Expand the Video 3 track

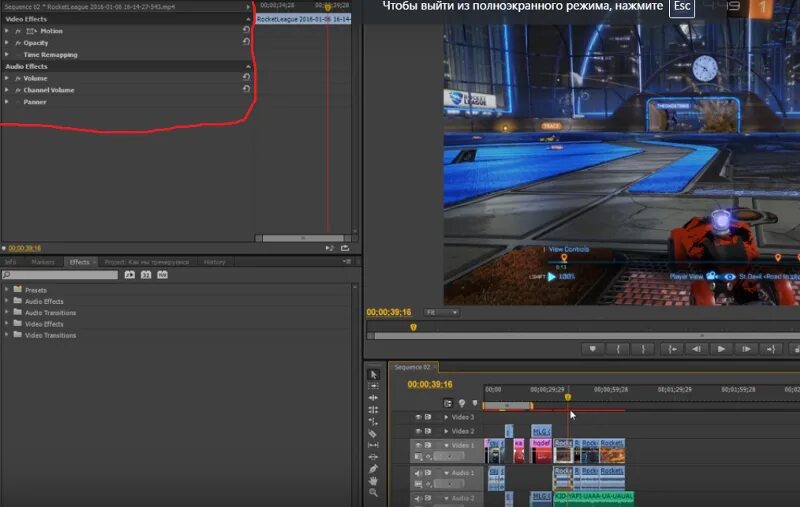446,417
